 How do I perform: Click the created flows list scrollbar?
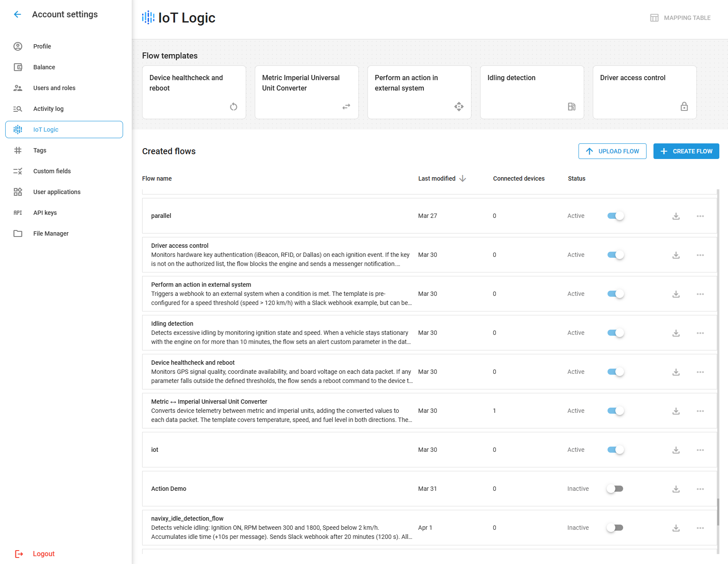[x=718, y=512]
